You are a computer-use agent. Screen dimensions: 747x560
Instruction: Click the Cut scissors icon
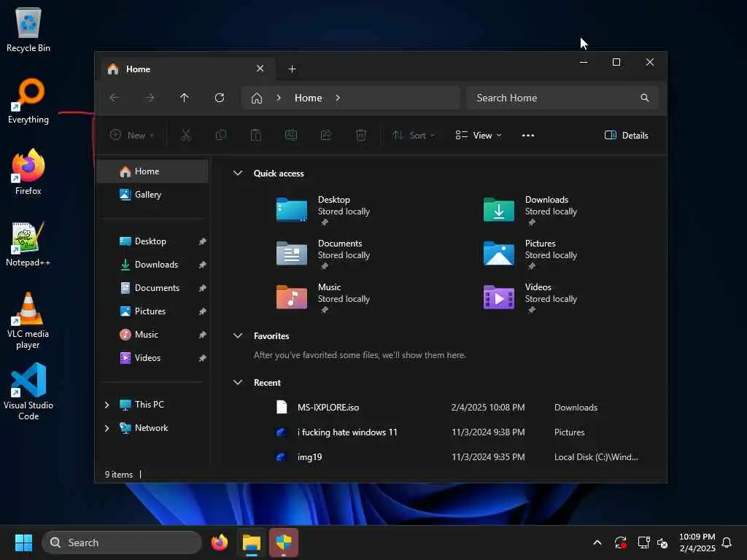(186, 135)
